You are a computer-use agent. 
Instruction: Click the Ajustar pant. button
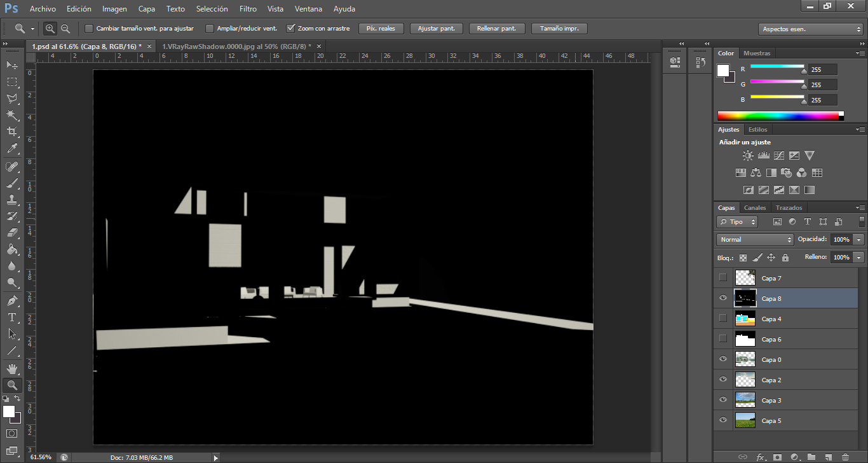pyautogui.click(x=437, y=28)
